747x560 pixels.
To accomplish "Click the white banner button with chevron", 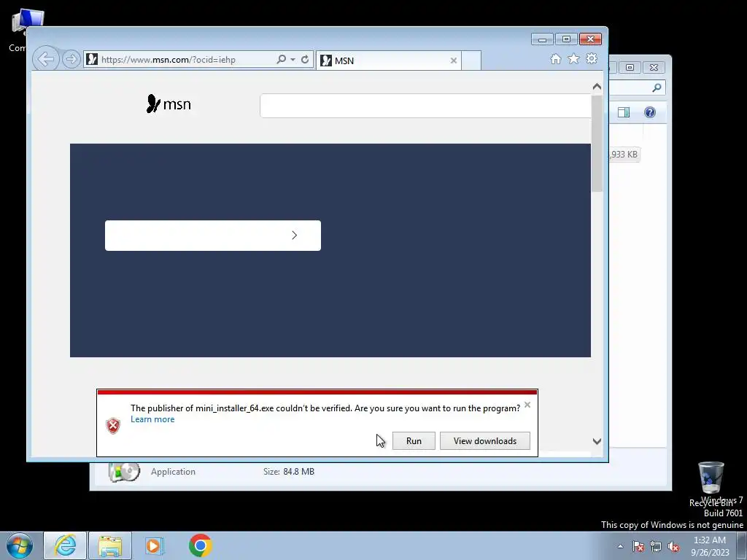I will click(x=213, y=236).
